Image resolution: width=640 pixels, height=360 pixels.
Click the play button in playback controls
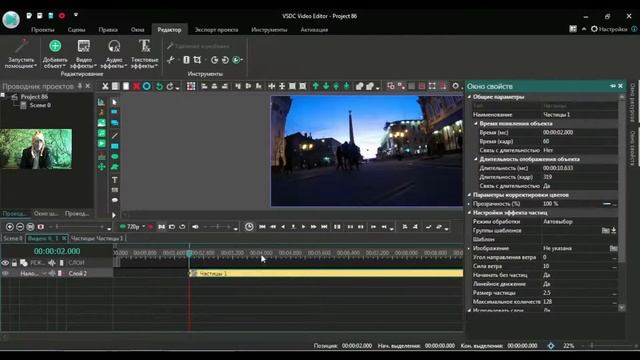point(303,227)
